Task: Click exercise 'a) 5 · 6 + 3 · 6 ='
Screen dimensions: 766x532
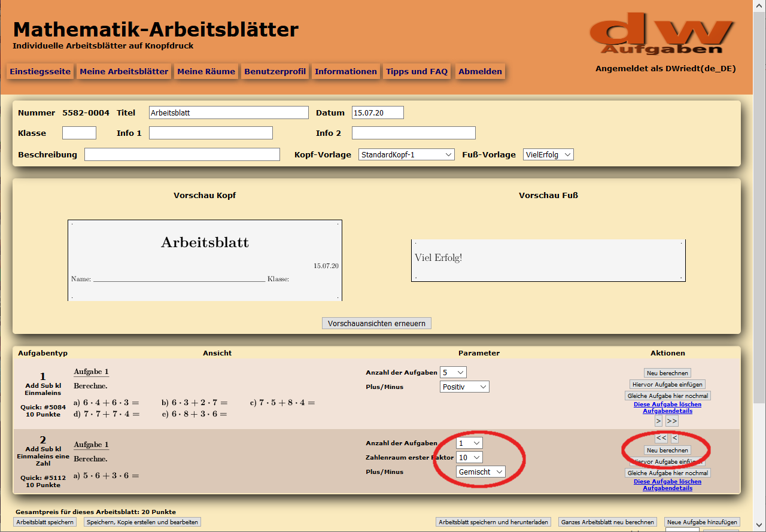Action: coord(107,476)
